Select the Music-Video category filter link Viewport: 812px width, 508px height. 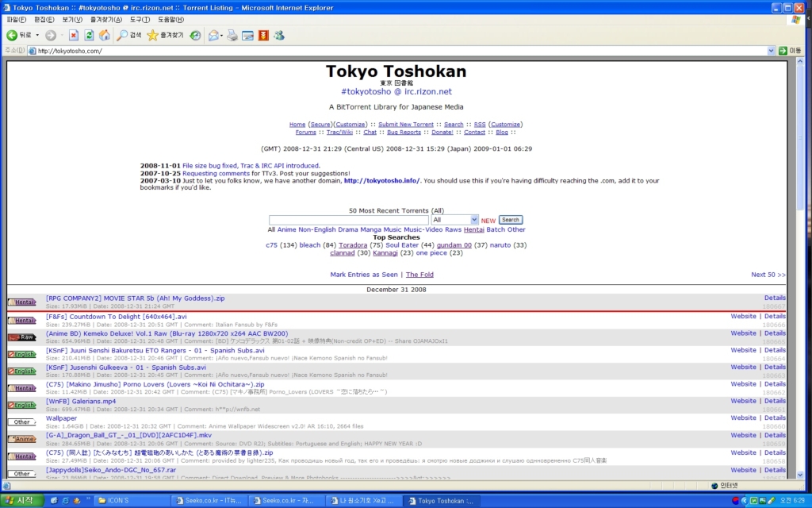[423, 229]
